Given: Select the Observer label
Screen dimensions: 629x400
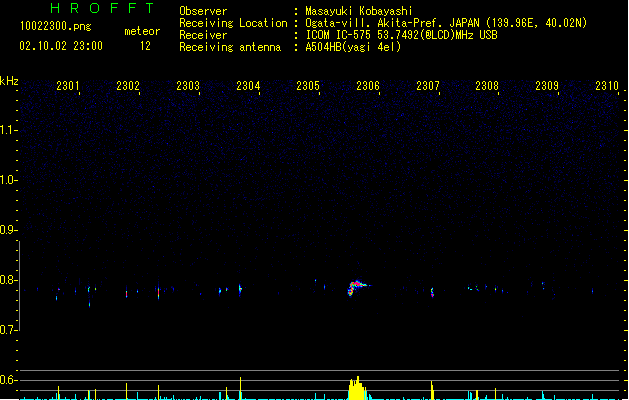Looking at the screenshot, I should coord(203,11).
